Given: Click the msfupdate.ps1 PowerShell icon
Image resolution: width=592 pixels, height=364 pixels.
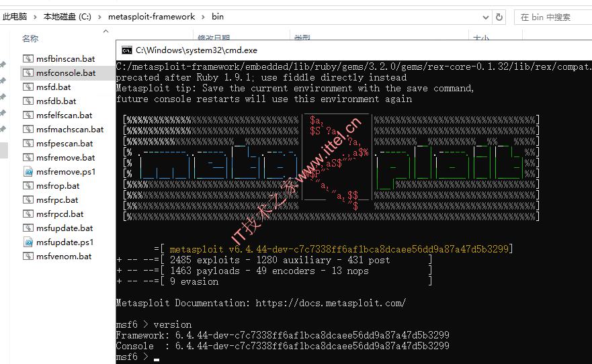Looking at the screenshot, I should click(28, 242).
